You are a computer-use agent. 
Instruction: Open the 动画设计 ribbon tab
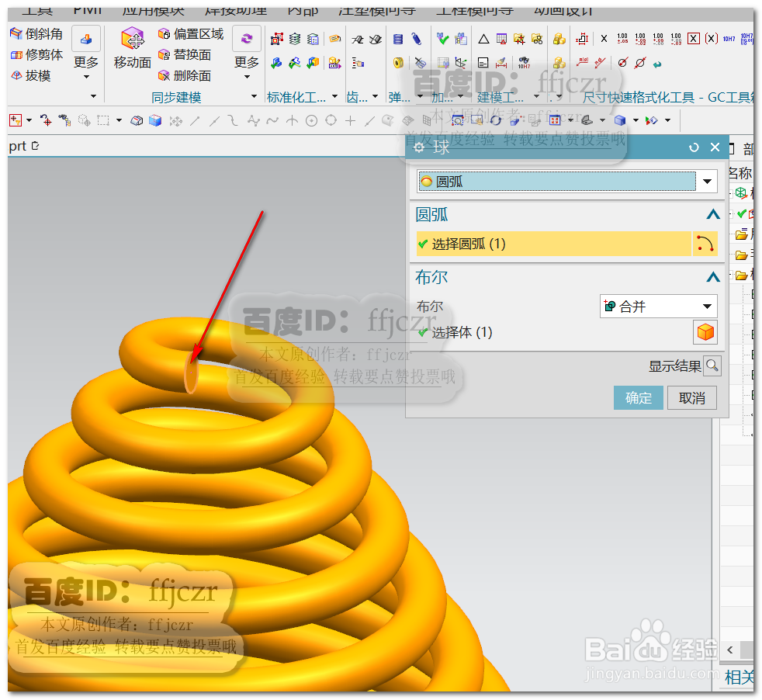click(563, 11)
